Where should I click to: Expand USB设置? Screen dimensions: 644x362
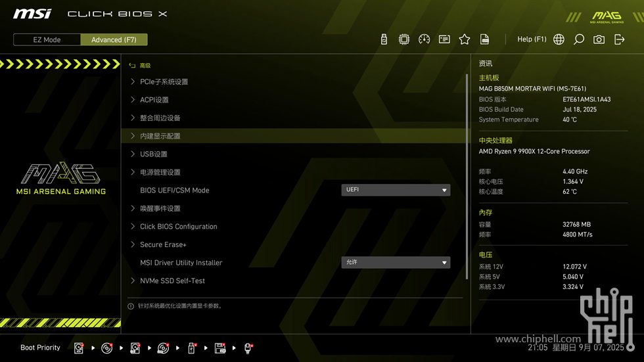click(x=295, y=154)
